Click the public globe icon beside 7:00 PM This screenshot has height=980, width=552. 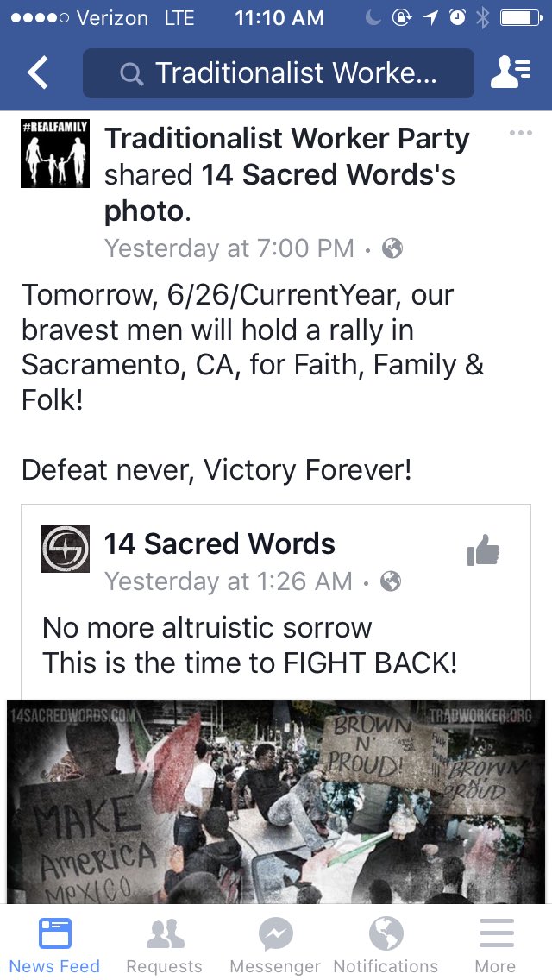tap(392, 248)
